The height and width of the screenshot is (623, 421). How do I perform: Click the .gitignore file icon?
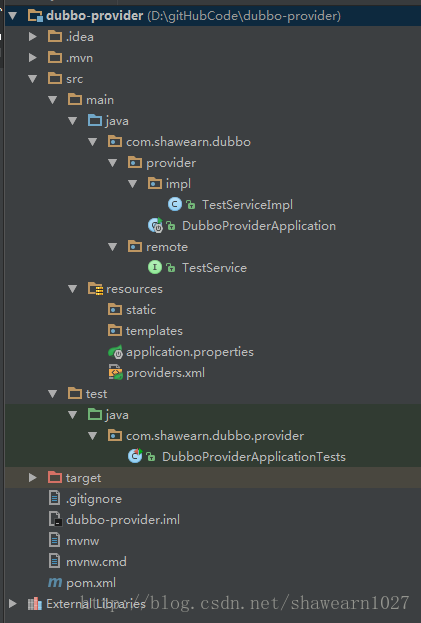coord(54,498)
